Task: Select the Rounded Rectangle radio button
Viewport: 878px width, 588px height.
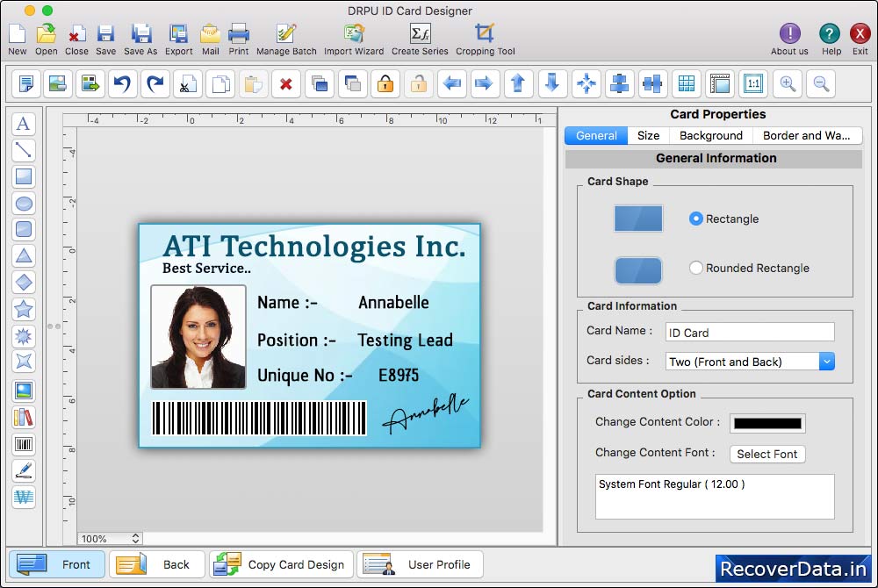Action: coord(696,268)
